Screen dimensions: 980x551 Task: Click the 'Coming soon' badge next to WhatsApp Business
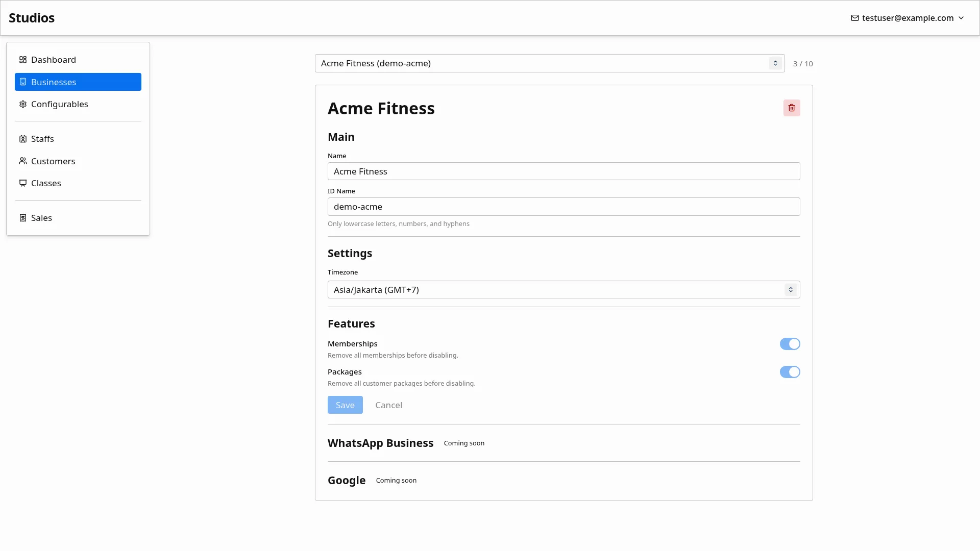click(x=464, y=443)
